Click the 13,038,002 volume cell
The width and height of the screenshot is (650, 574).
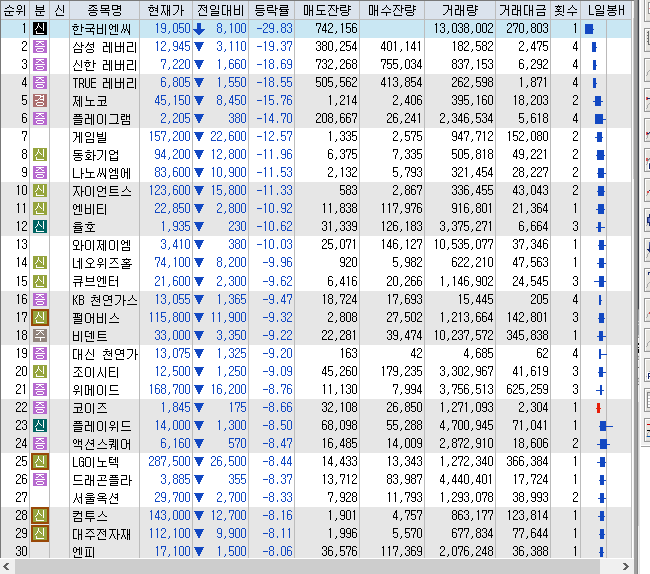pos(463,29)
